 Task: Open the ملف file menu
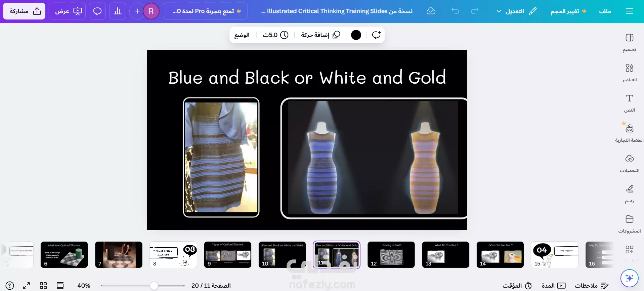605,11
